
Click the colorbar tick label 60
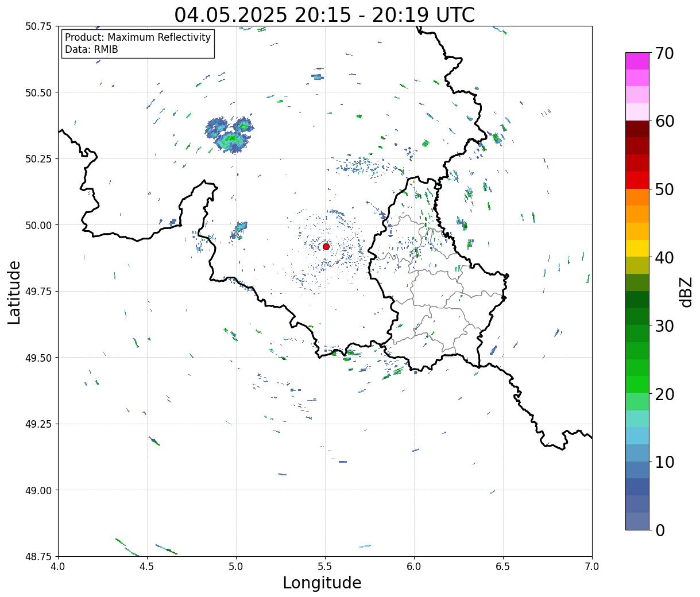(664, 121)
